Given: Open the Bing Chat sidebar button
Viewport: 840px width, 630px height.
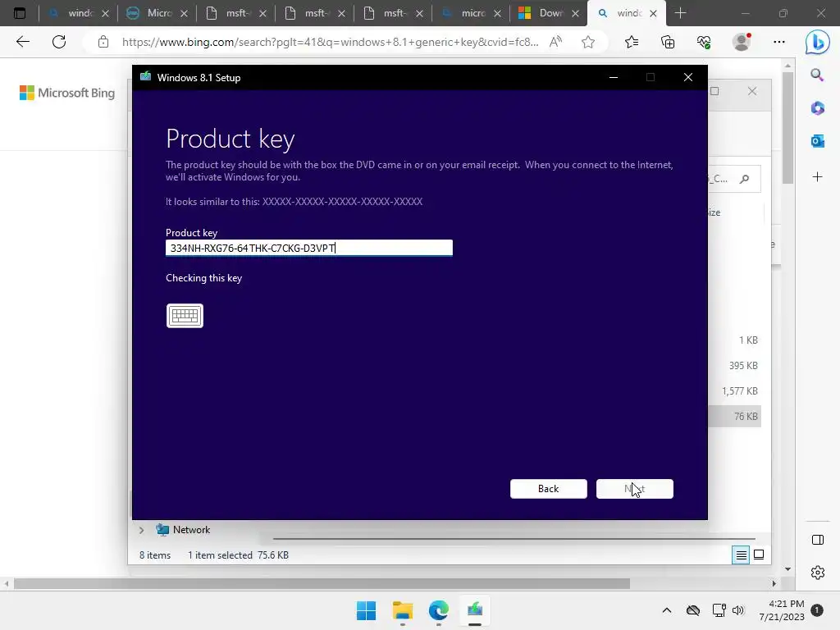Looking at the screenshot, I should point(818,42).
